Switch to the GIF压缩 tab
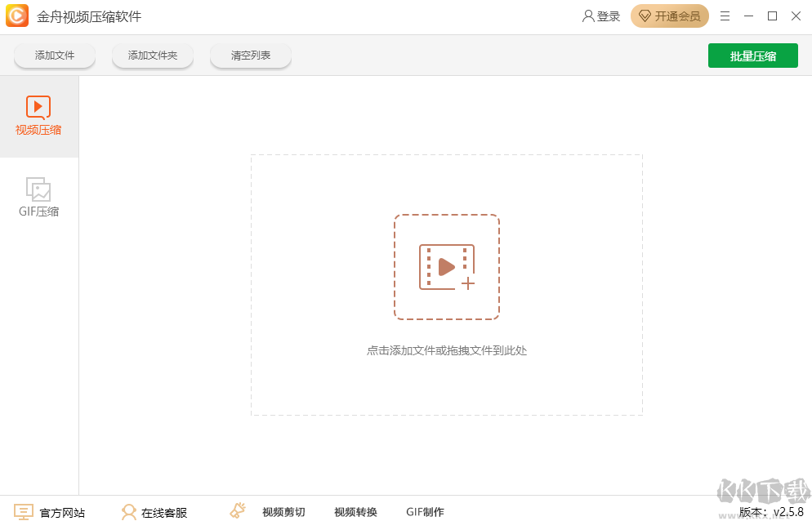812x521 pixels. tap(38, 196)
